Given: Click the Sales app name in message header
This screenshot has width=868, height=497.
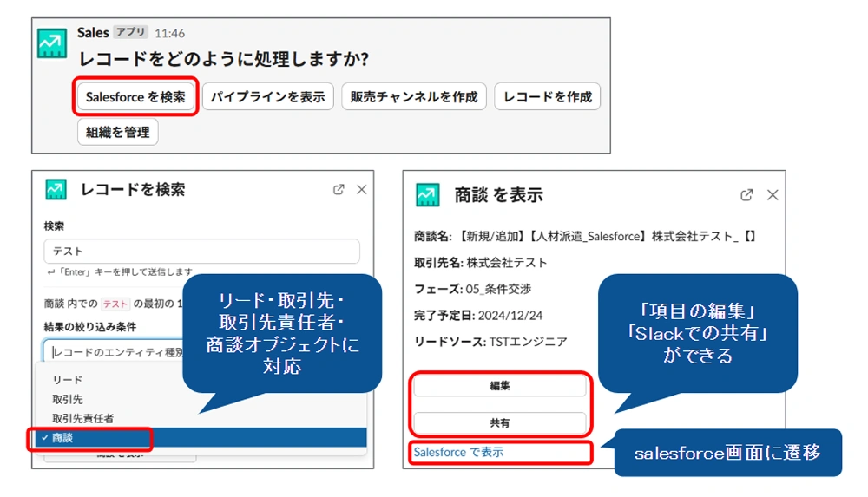Looking at the screenshot, I should 93,33.
